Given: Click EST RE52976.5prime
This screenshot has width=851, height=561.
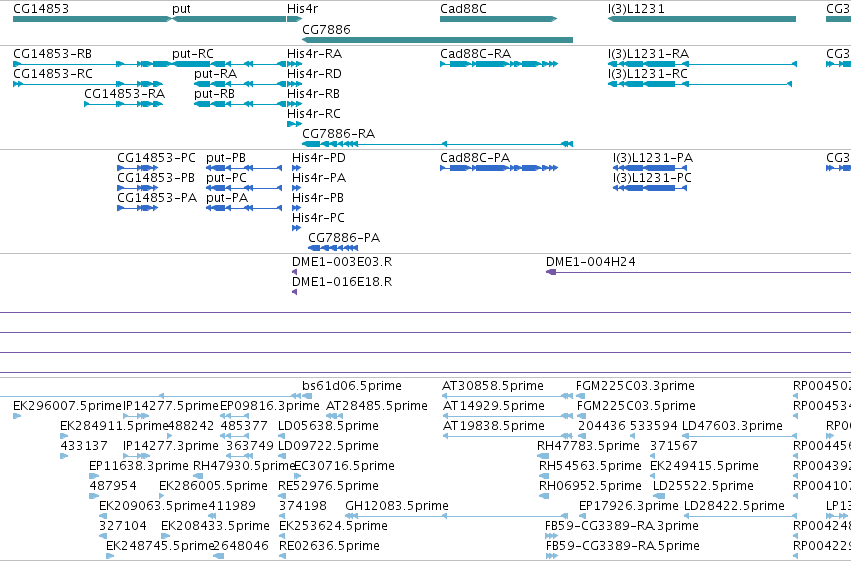Looking at the screenshot, I should tap(328, 486).
